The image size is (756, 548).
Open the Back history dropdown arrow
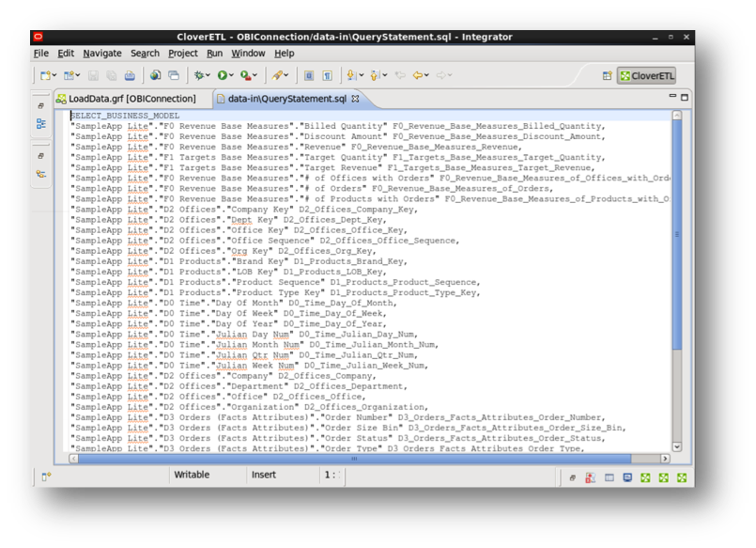coord(426,75)
